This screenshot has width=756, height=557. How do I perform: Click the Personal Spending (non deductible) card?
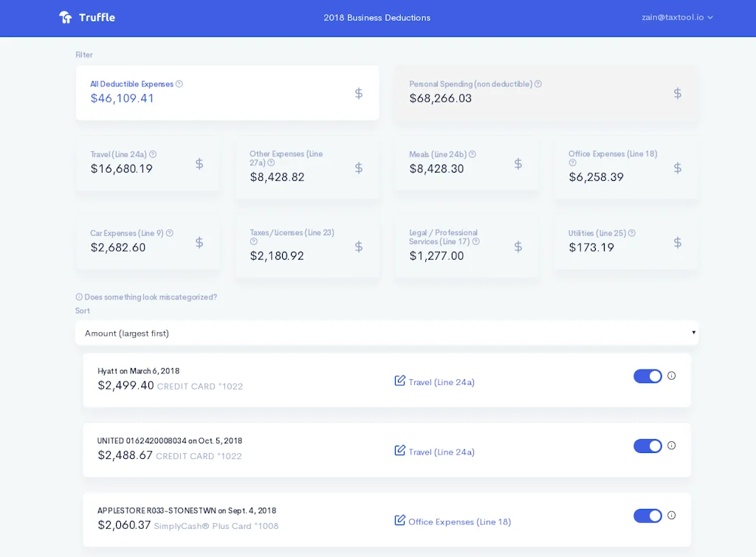pos(546,93)
